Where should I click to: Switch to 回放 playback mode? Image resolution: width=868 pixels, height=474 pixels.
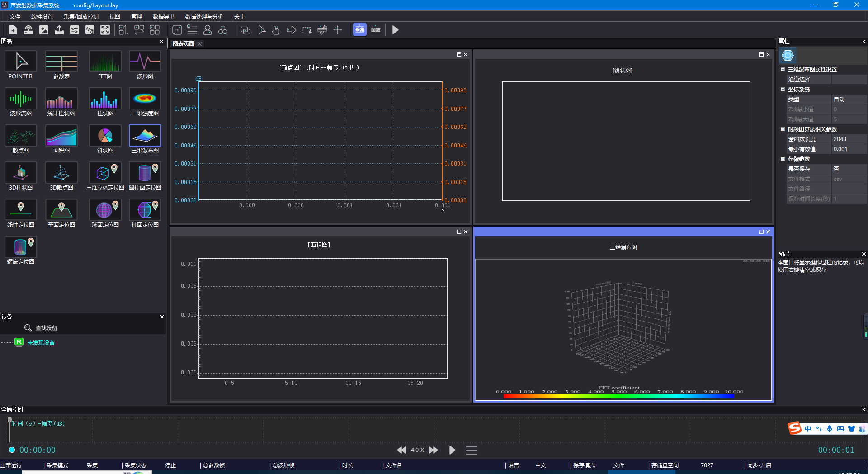coord(376,30)
